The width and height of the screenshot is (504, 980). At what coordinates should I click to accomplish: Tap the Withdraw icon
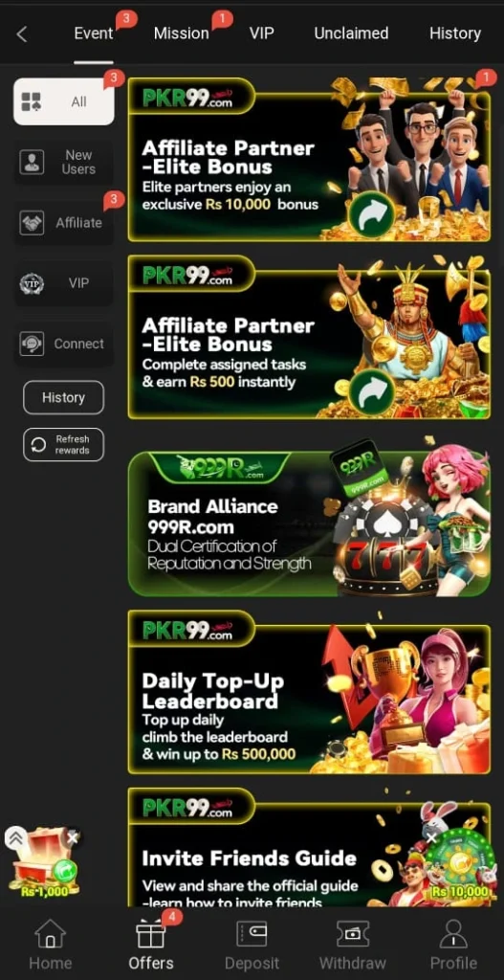(353, 934)
